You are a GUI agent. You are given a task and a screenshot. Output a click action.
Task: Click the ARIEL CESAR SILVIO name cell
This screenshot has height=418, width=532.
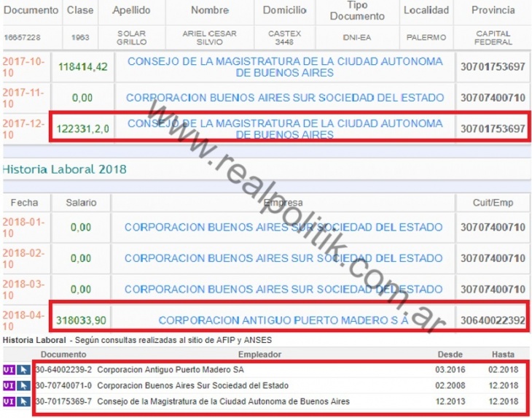click(x=210, y=38)
